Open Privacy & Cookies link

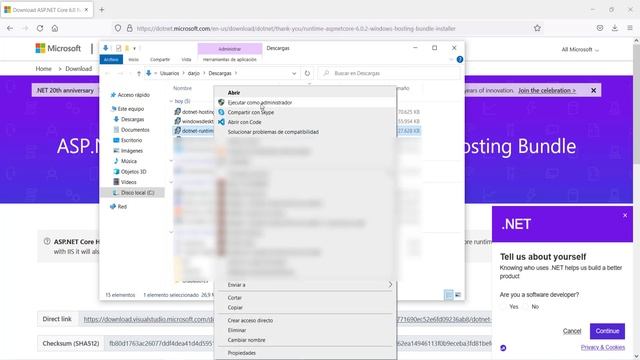point(602,347)
